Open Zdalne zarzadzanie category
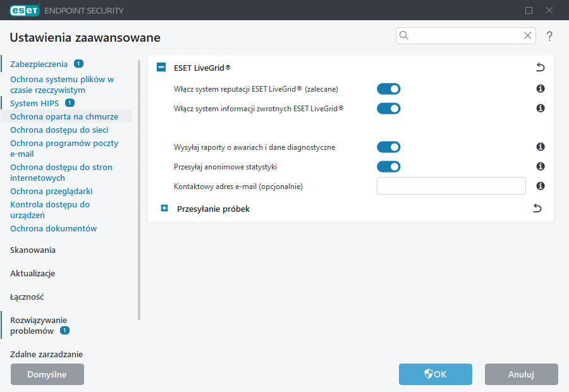Viewport: 569px width, 392px height. point(46,354)
